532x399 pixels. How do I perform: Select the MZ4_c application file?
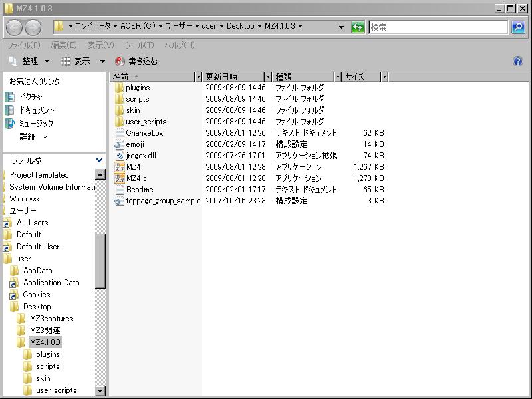click(136, 178)
